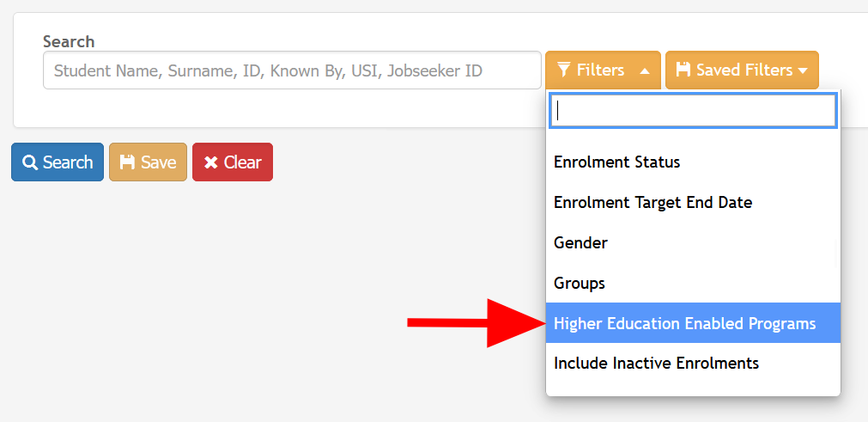The width and height of the screenshot is (868, 422).
Task: Expand Saved Filters via its down caret
Action: click(x=803, y=70)
